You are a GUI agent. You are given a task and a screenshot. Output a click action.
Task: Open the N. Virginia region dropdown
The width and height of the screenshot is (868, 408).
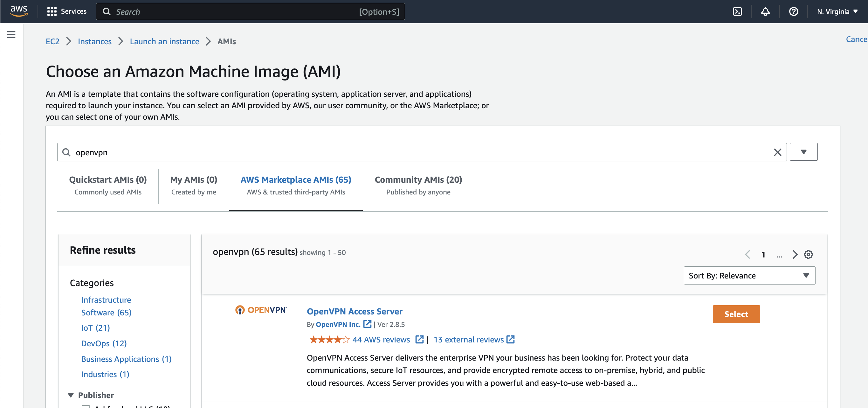(837, 11)
